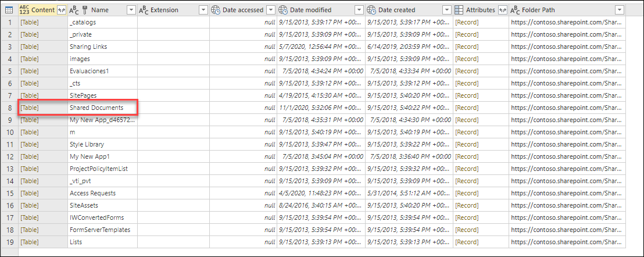Click row number 19 header
This screenshot has width=644, height=257.
9,242
